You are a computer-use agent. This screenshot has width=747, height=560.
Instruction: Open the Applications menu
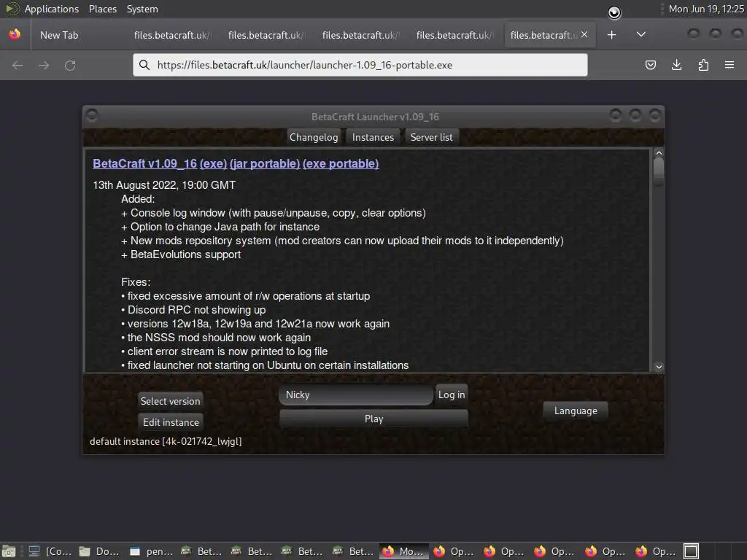pos(52,9)
